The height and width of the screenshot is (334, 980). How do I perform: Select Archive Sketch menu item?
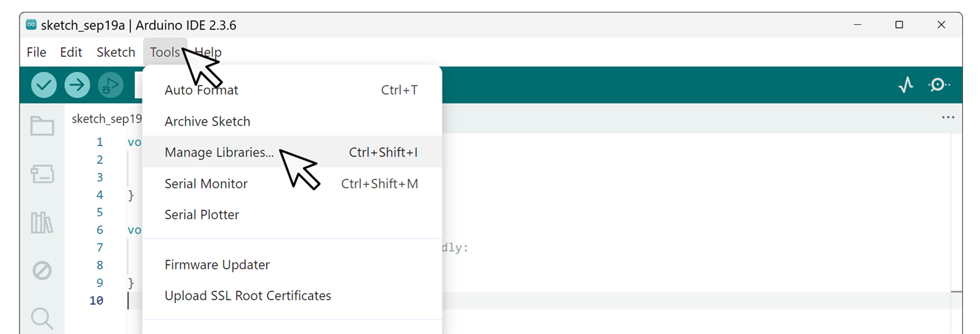(207, 122)
